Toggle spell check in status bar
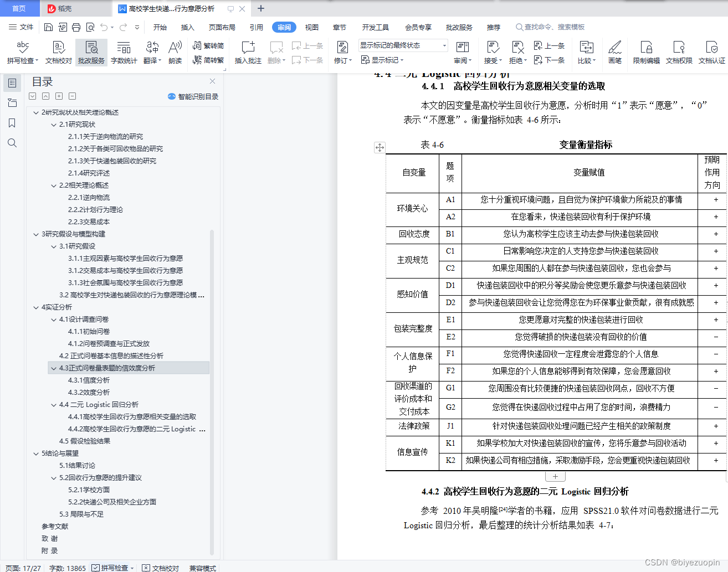 pyautogui.click(x=113, y=568)
